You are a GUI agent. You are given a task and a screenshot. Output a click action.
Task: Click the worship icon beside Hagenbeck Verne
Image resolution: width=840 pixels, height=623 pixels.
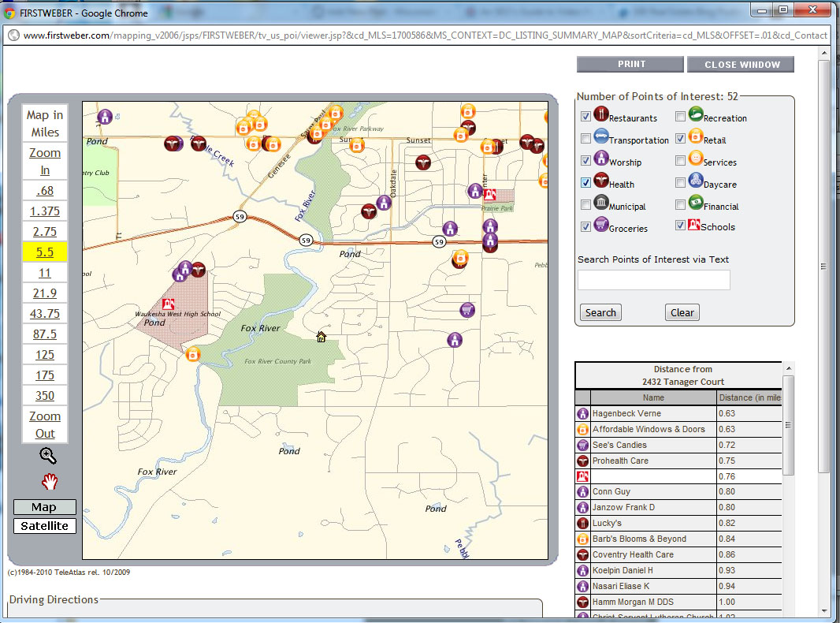click(x=582, y=413)
